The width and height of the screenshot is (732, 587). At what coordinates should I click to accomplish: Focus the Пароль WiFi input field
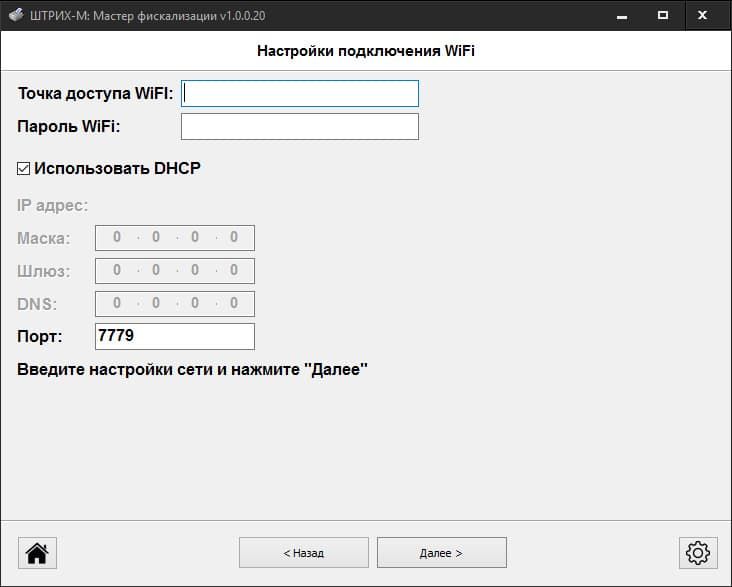(x=300, y=127)
